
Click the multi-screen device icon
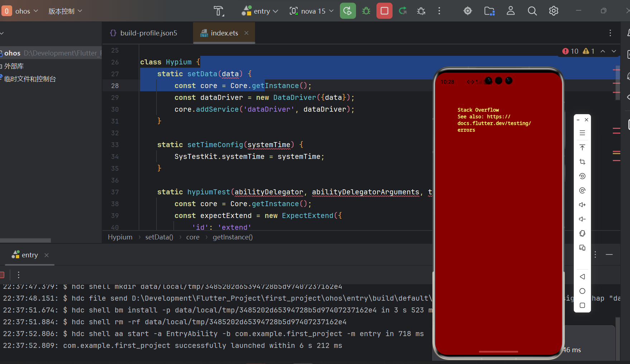(582, 248)
